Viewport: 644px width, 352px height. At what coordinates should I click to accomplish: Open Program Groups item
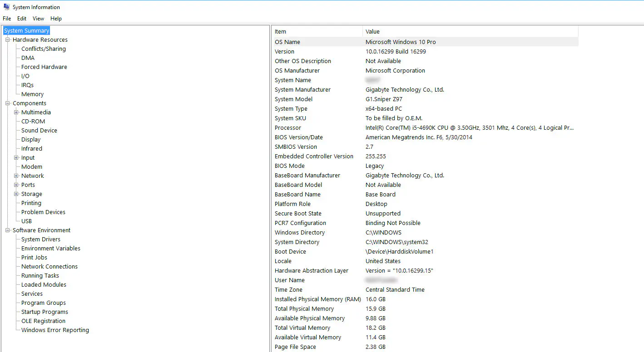click(x=44, y=303)
